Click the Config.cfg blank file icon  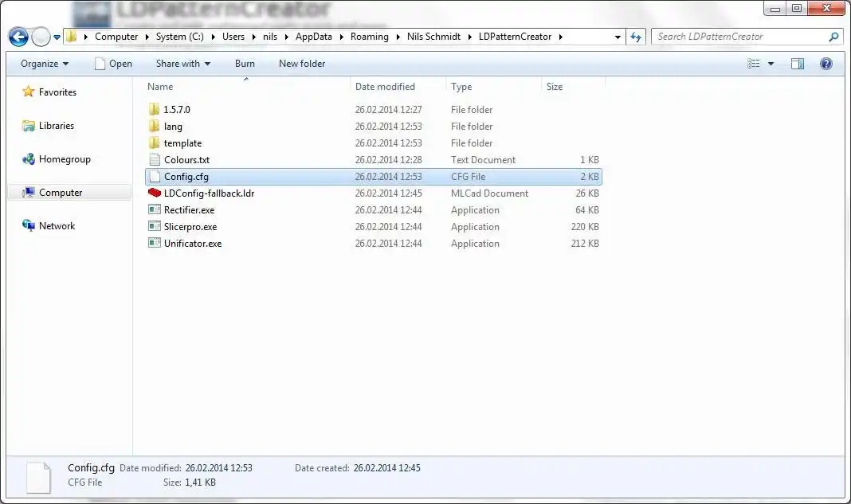coord(155,176)
